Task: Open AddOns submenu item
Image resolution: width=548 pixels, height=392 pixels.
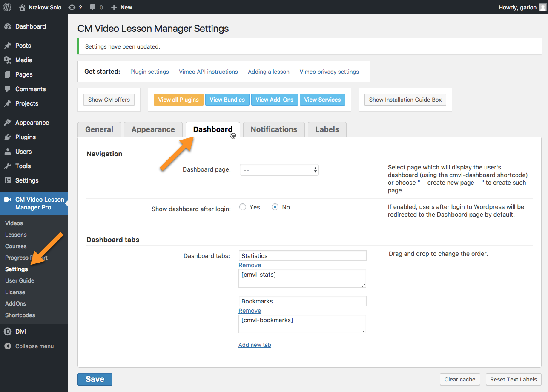Action: pos(15,303)
